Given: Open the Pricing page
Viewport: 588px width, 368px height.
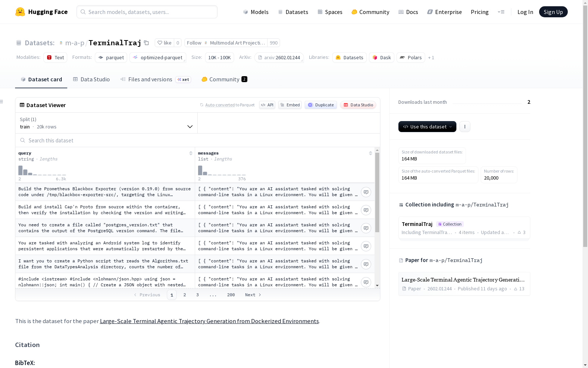Looking at the screenshot, I should point(480,12).
